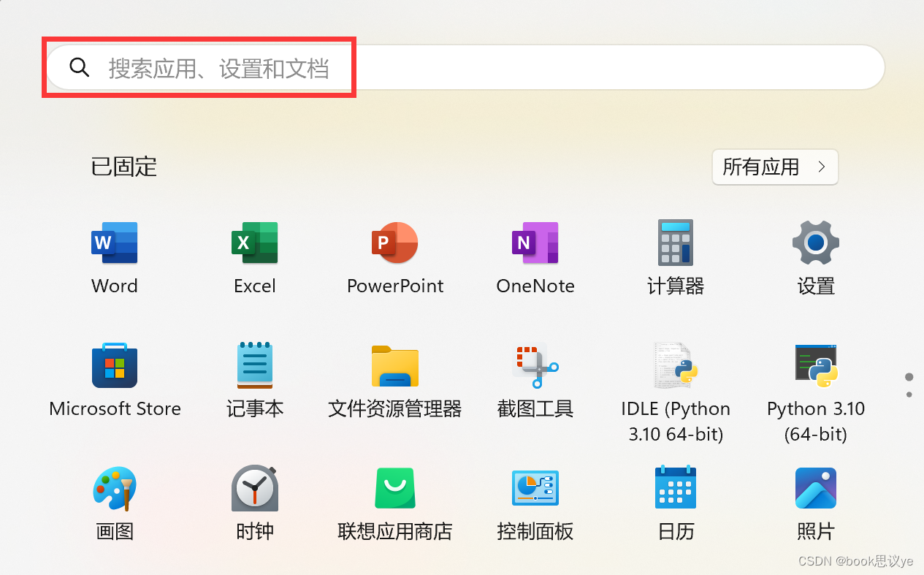
Task: Open IDLE (Python 3.10 64-bit)
Action: (675, 365)
